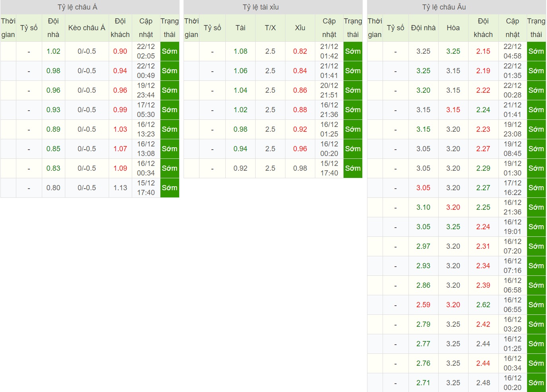
Task: Click the European table timestamp 21/12 01:41
Action: [x=512, y=110]
